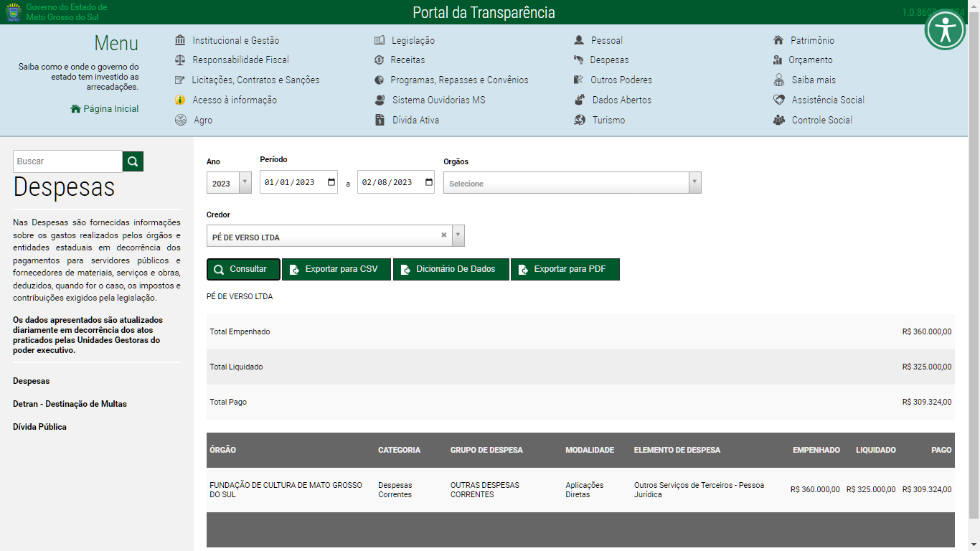Click the Licitações, Contratos e Sanções icon
Viewport: 980px width, 551px height.
tap(181, 80)
